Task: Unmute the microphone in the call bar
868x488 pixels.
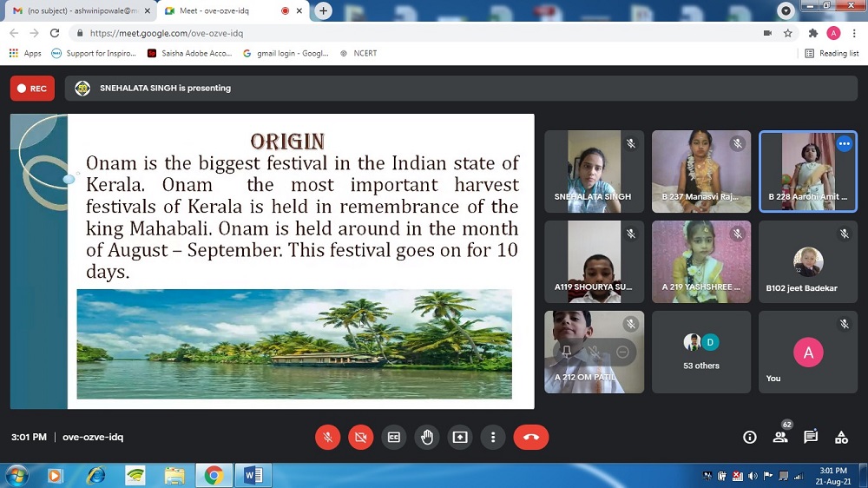Action: [x=327, y=438]
